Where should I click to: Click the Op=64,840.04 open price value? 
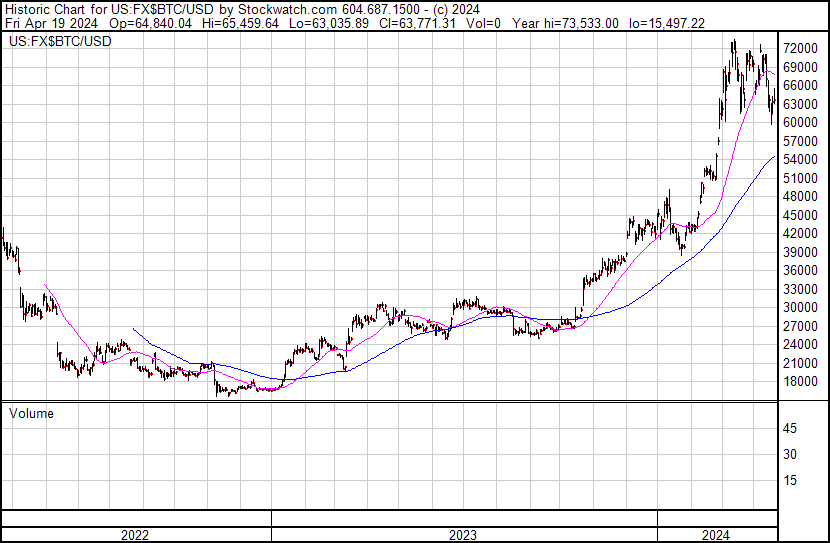pos(149,22)
